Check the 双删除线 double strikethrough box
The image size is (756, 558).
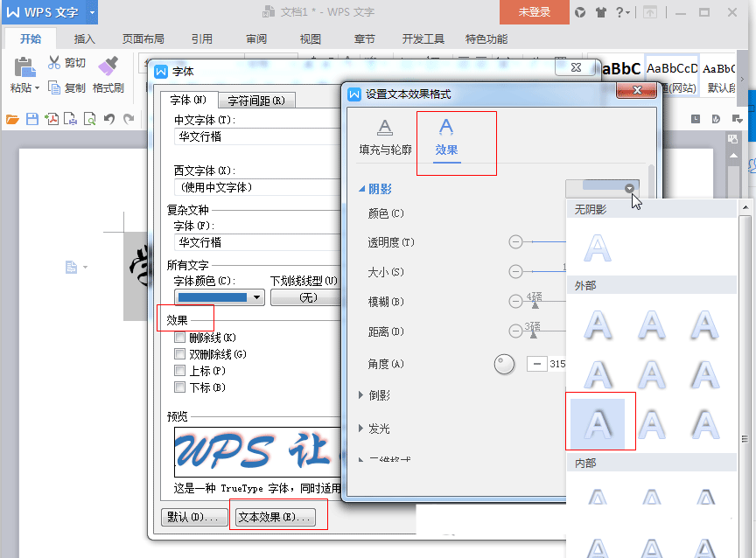click(180, 354)
